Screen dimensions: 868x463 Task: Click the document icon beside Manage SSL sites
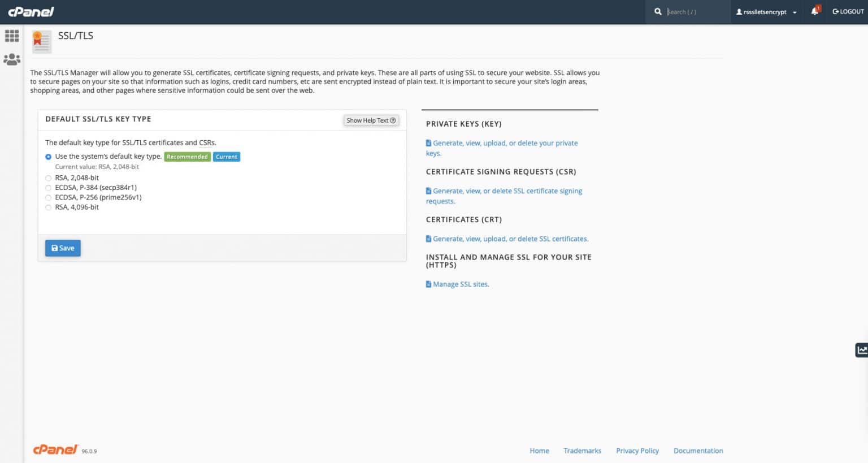(428, 284)
